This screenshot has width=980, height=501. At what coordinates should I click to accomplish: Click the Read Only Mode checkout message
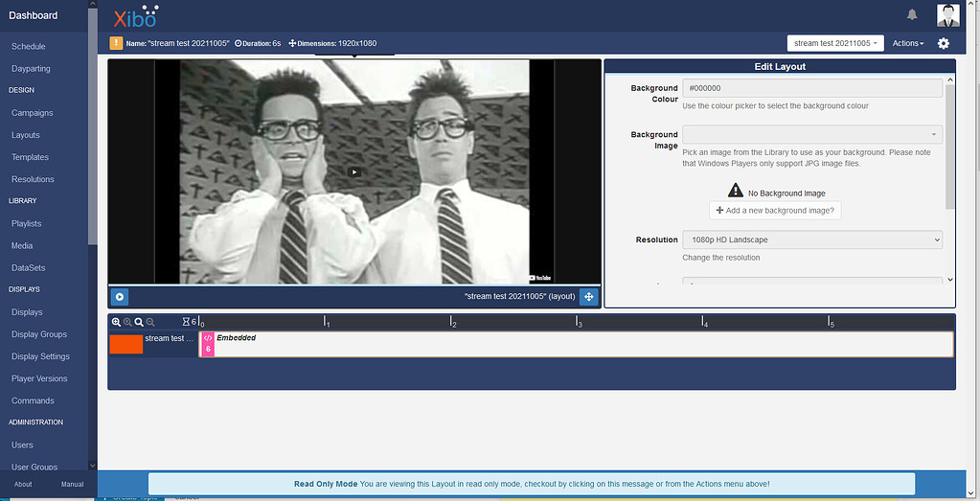[532, 484]
